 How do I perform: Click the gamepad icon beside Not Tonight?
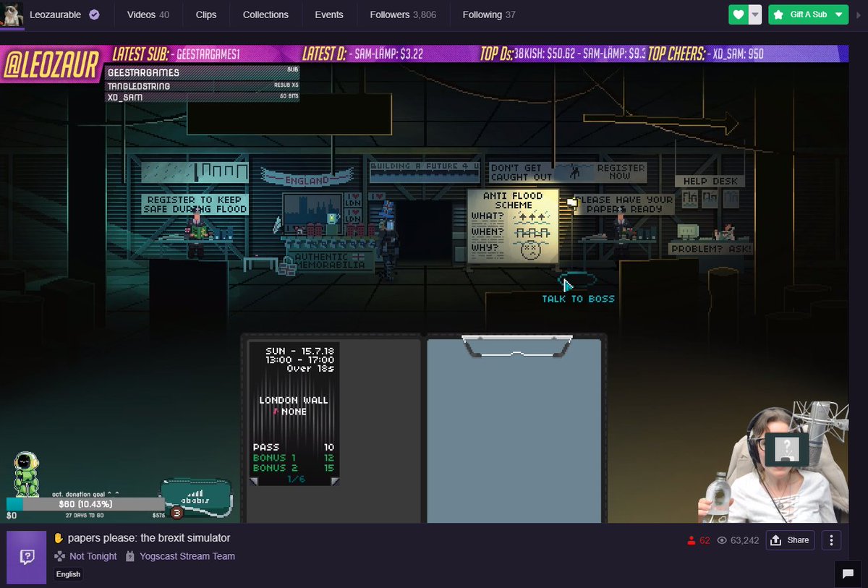point(59,556)
